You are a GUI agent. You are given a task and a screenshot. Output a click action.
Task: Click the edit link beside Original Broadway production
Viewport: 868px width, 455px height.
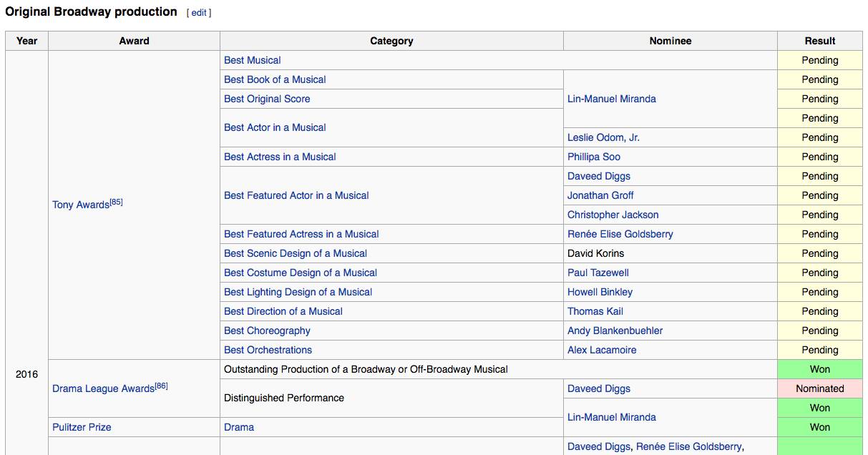pyautogui.click(x=199, y=13)
